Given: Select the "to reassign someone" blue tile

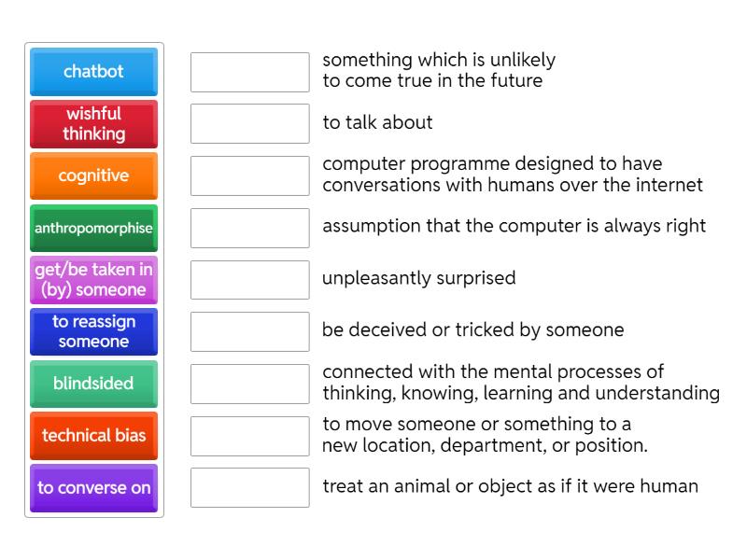Looking at the screenshot, I should [x=93, y=332].
